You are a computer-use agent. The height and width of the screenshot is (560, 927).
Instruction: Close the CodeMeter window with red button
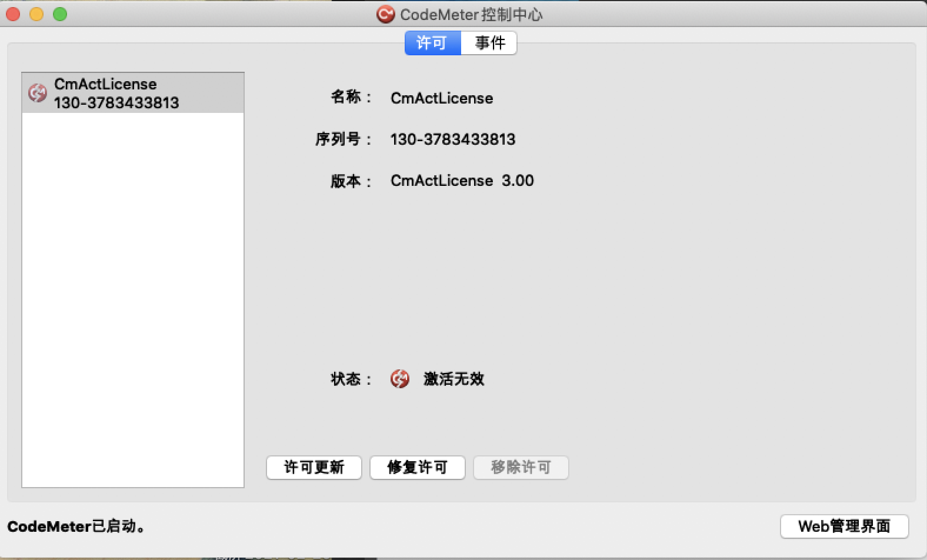(x=13, y=14)
